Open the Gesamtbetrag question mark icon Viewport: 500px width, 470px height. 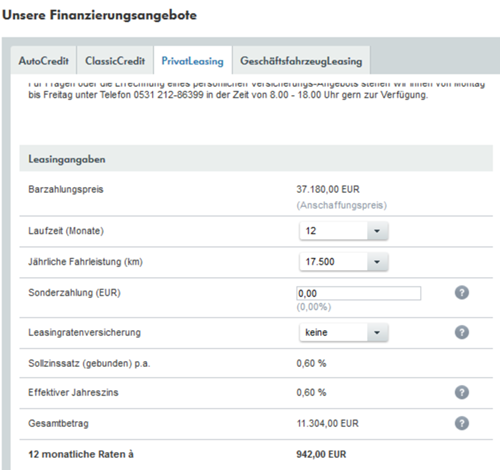(462, 423)
